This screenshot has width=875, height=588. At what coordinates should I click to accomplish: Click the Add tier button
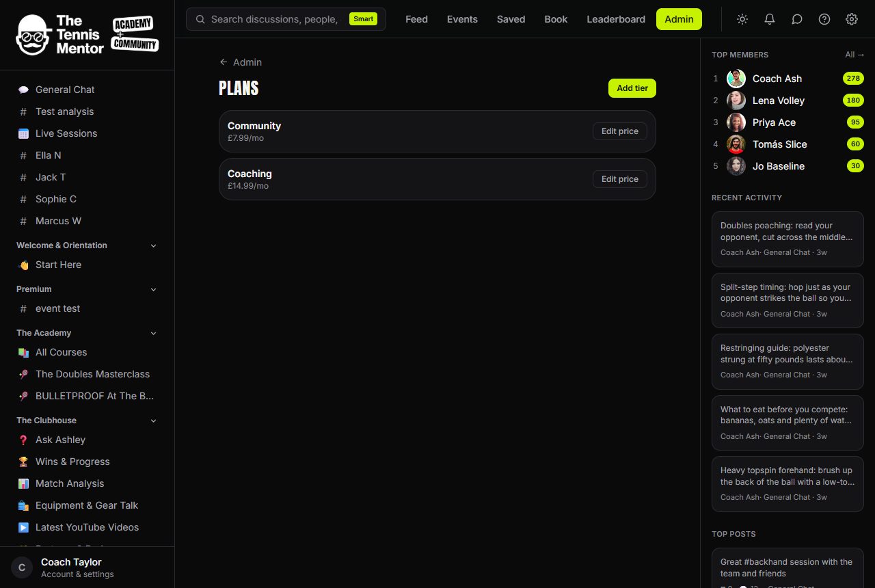[x=632, y=88]
